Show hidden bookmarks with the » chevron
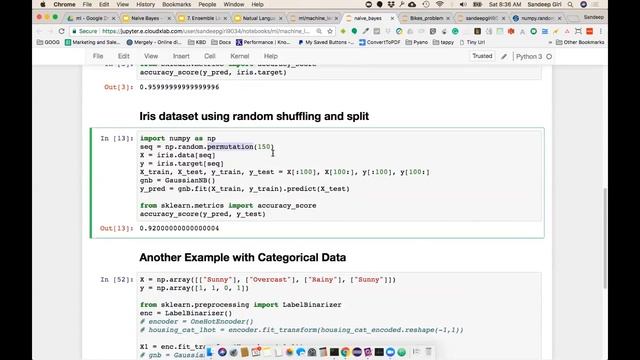Image resolution: width=640 pixels, height=360 pixels. tap(550, 42)
